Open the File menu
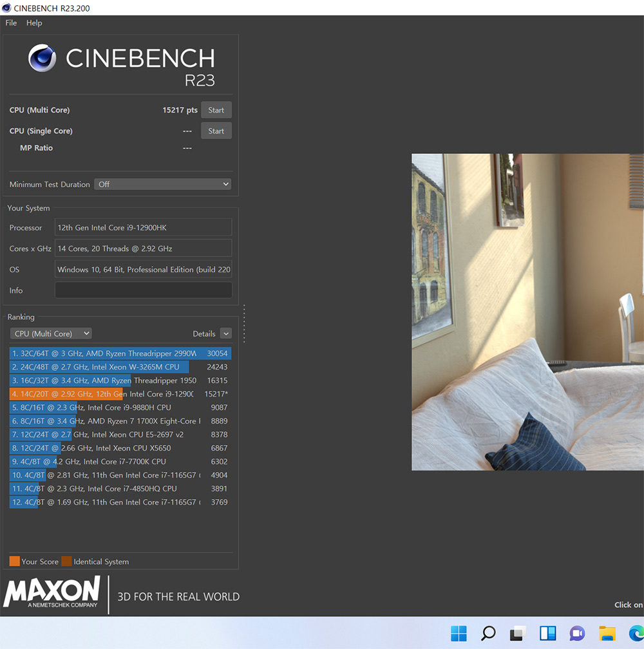The height and width of the screenshot is (649, 644). point(11,23)
